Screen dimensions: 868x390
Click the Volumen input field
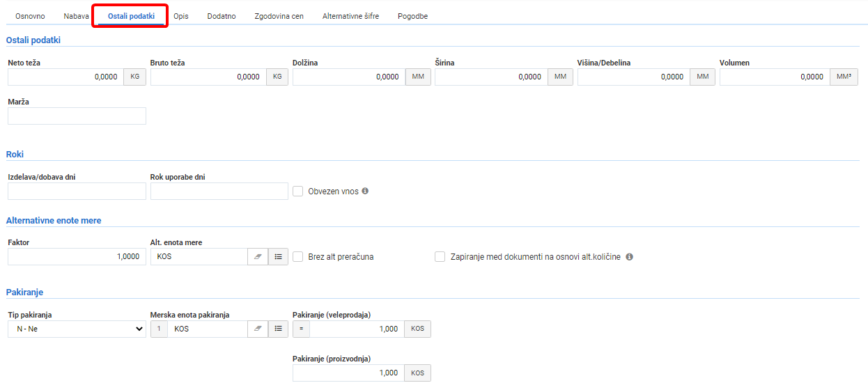coord(775,77)
